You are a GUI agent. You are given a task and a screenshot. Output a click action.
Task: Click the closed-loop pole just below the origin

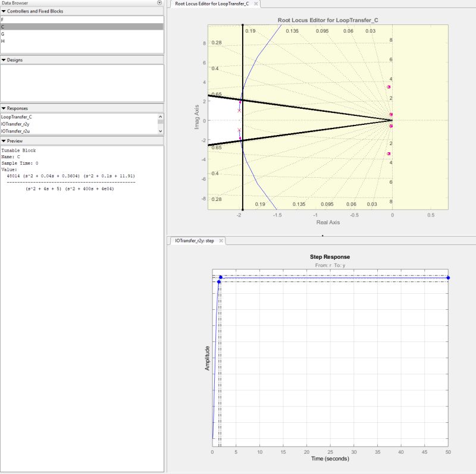tap(391, 126)
